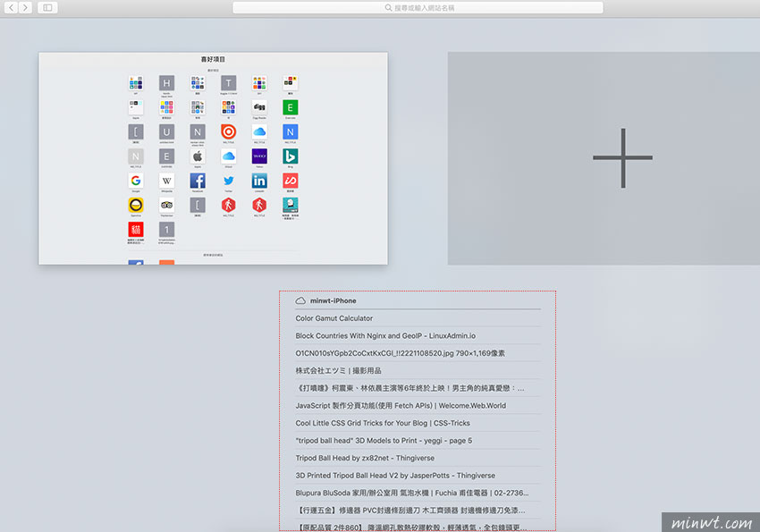The height and width of the screenshot is (532, 760).
Task: Open the digg favorite icon
Action: coord(259,107)
